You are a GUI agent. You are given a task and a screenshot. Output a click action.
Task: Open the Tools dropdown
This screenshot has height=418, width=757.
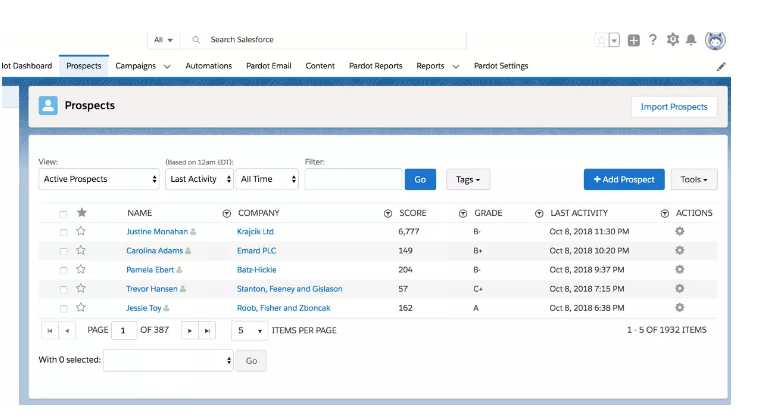[x=694, y=180]
